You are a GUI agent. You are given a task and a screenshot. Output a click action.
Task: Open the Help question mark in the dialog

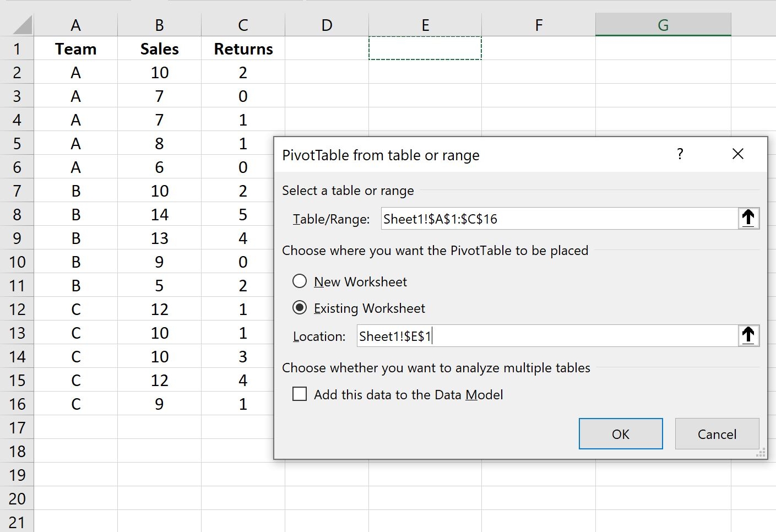pos(680,155)
